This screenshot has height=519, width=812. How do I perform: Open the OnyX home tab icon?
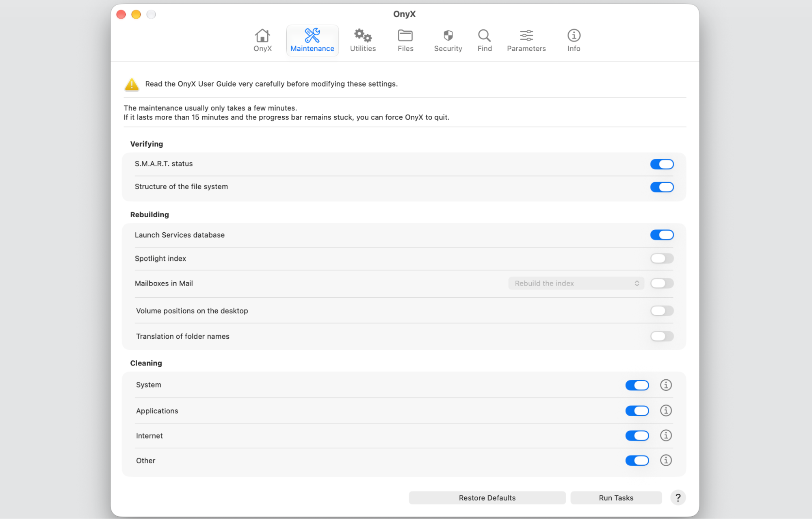pos(262,36)
